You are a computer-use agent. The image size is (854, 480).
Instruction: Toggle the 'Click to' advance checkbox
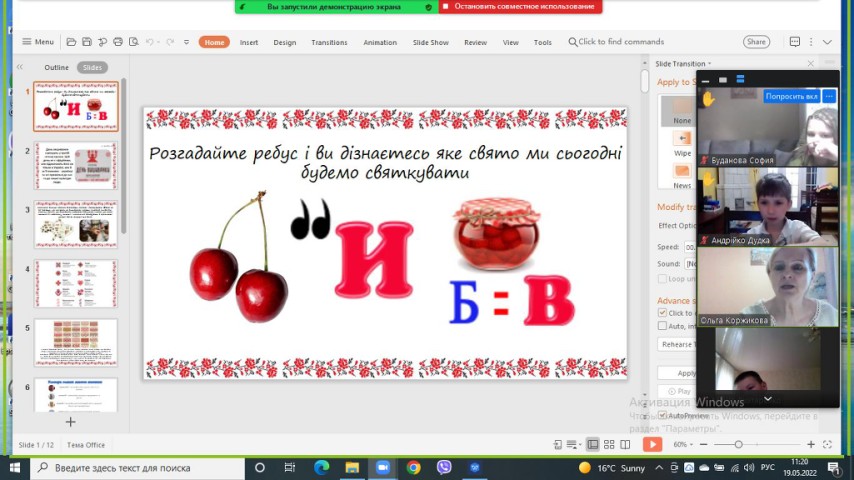[x=663, y=313]
